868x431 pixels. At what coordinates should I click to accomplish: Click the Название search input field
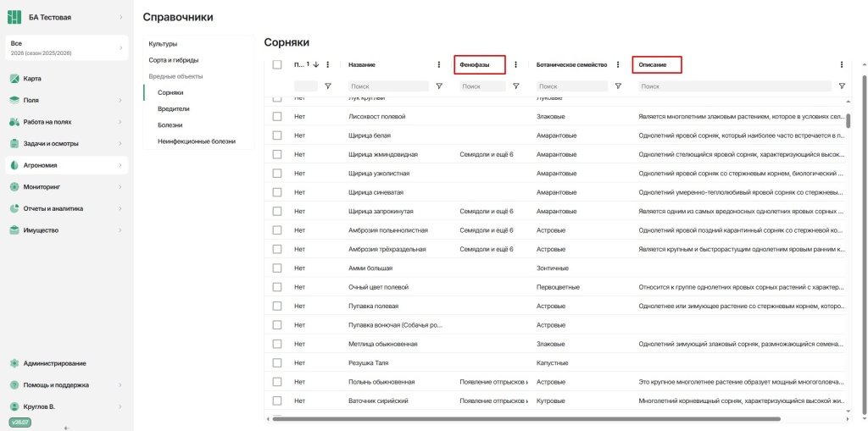tap(388, 86)
